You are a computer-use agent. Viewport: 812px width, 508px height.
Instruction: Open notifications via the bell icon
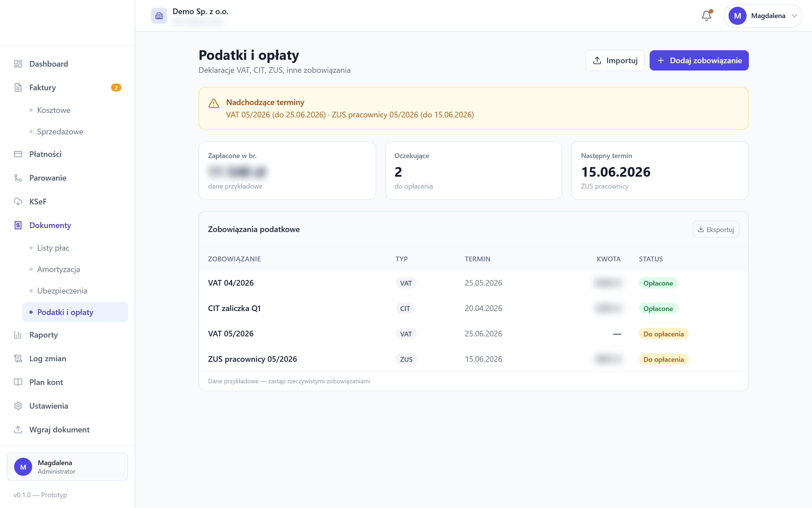(x=707, y=16)
